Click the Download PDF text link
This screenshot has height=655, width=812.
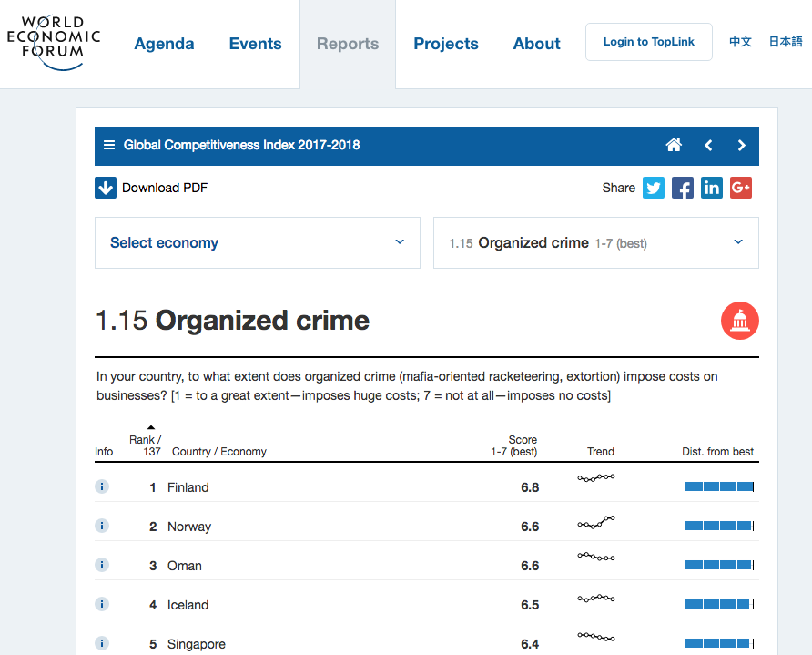(x=165, y=188)
